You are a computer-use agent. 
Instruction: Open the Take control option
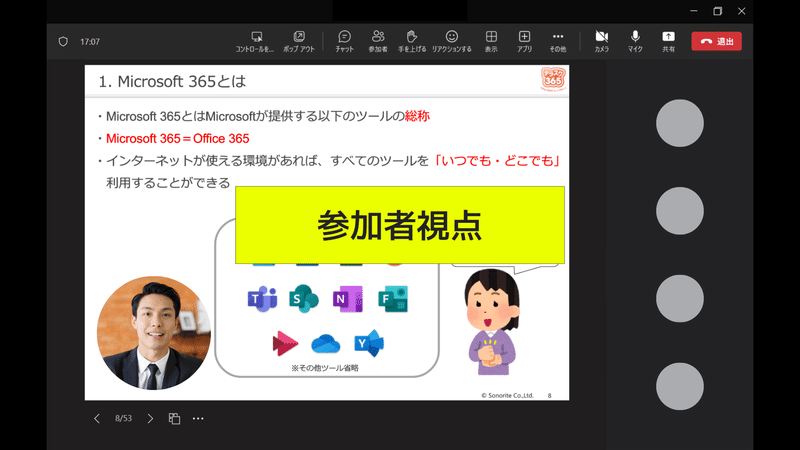click(255, 42)
